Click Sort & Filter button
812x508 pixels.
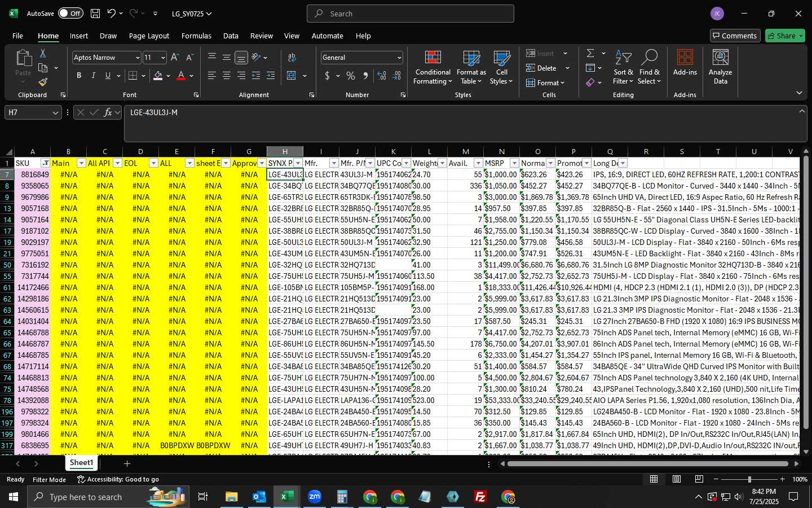point(623,67)
